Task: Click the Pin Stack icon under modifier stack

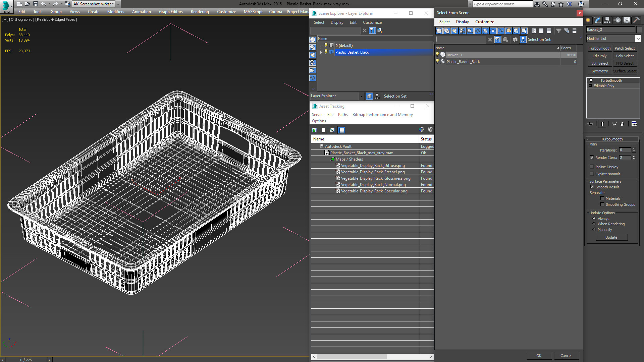Action: pyautogui.click(x=591, y=124)
